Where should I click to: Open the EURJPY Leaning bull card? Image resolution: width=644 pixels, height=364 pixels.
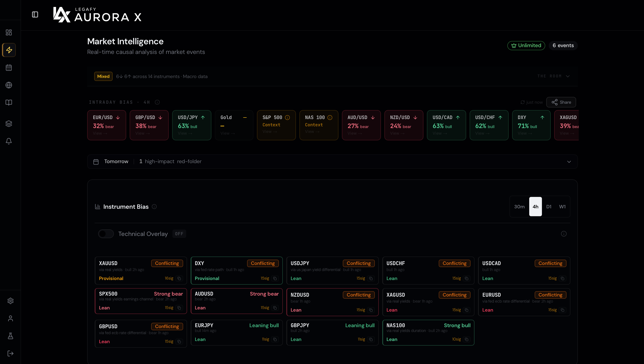click(x=237, y=333)
